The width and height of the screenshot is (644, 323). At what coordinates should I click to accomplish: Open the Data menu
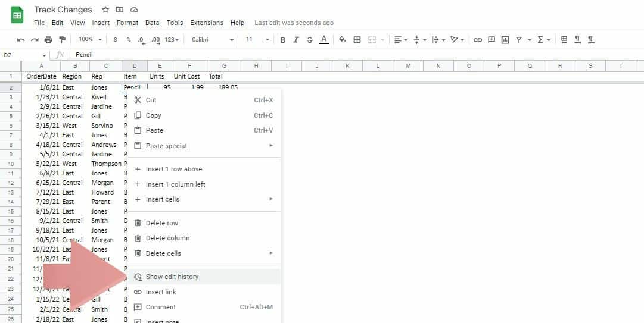click(153, 23)
